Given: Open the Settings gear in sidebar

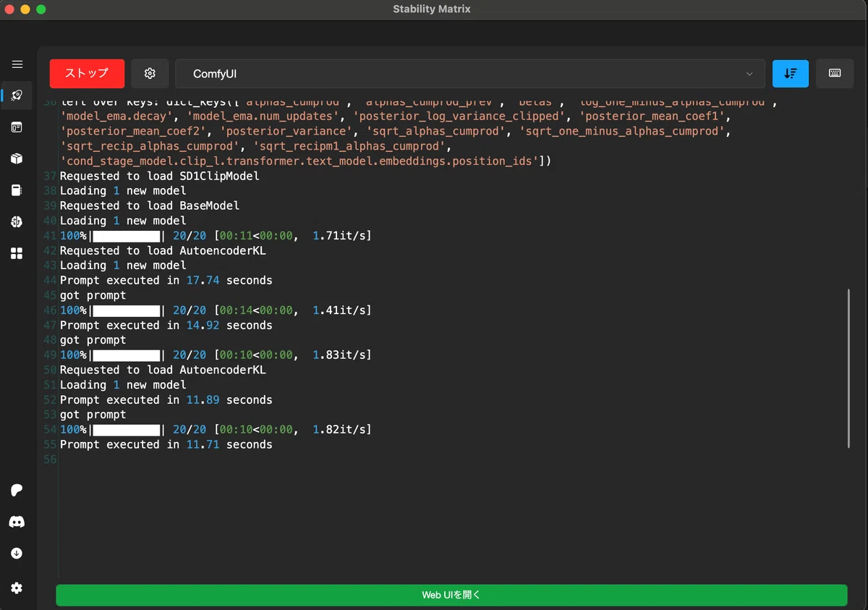Looking at the screenshot, I should pyautogui.click(x=17, y=588).
